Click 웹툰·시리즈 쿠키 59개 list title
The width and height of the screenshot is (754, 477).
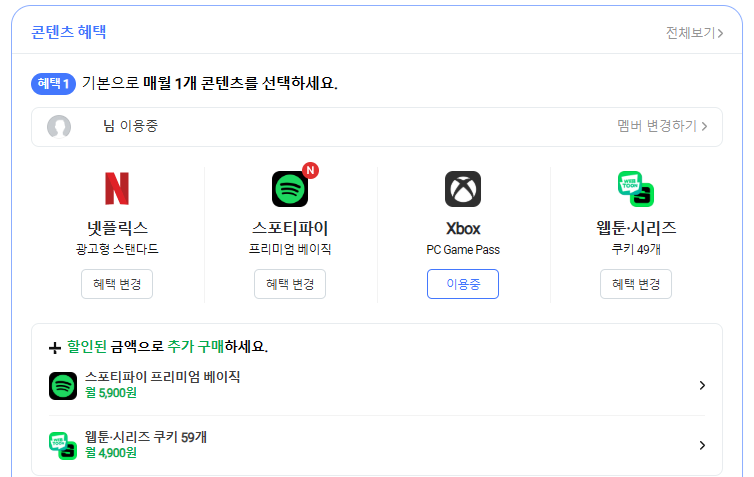click(x=146, y=437)
